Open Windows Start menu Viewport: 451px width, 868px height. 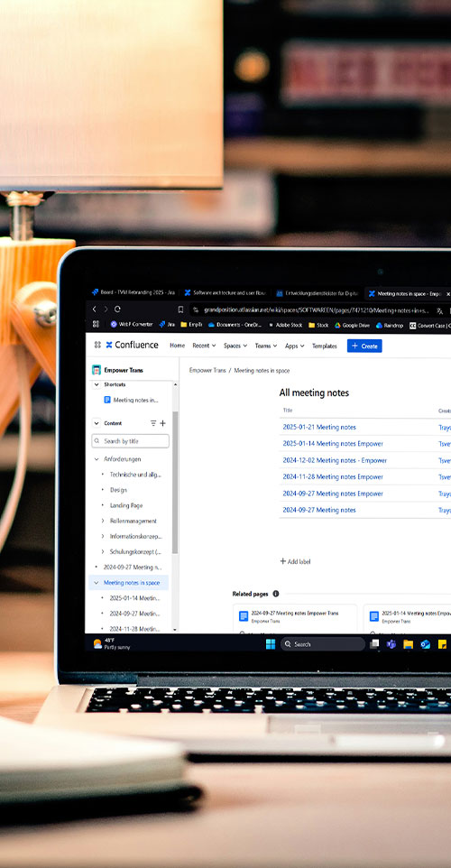271,644
